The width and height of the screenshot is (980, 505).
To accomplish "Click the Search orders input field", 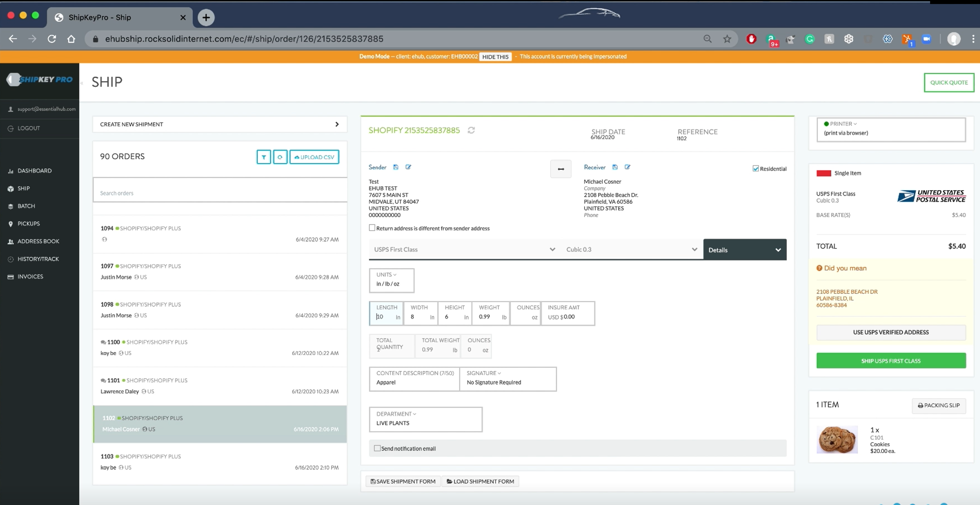I will click(220, 193).
